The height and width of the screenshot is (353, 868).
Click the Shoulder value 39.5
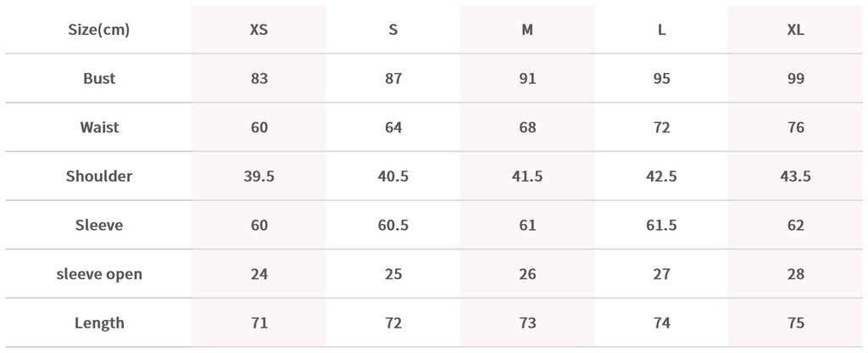(x=259, y=176)
